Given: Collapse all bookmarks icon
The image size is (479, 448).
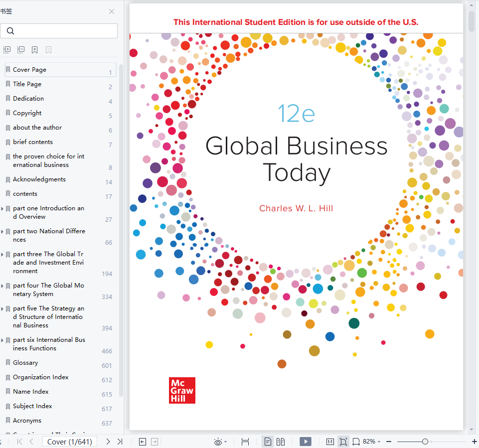Looking at the screenshot, I should click(x=21, y=49).
